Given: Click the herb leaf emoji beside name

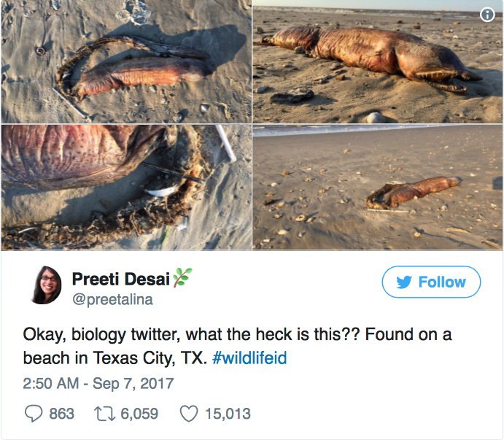Looking at the screenshot, I should tap(182, 278).
